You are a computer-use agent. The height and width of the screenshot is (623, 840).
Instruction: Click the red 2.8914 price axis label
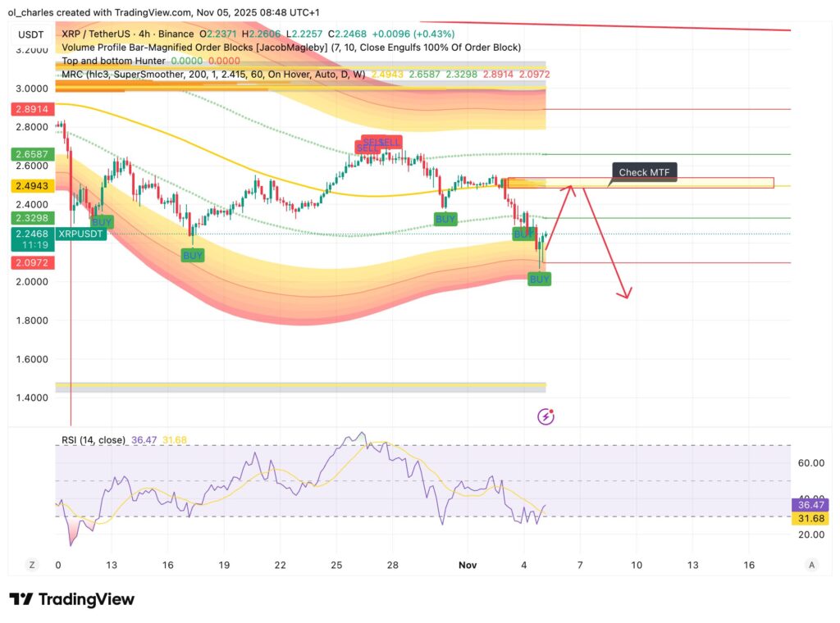click(31, 109)
